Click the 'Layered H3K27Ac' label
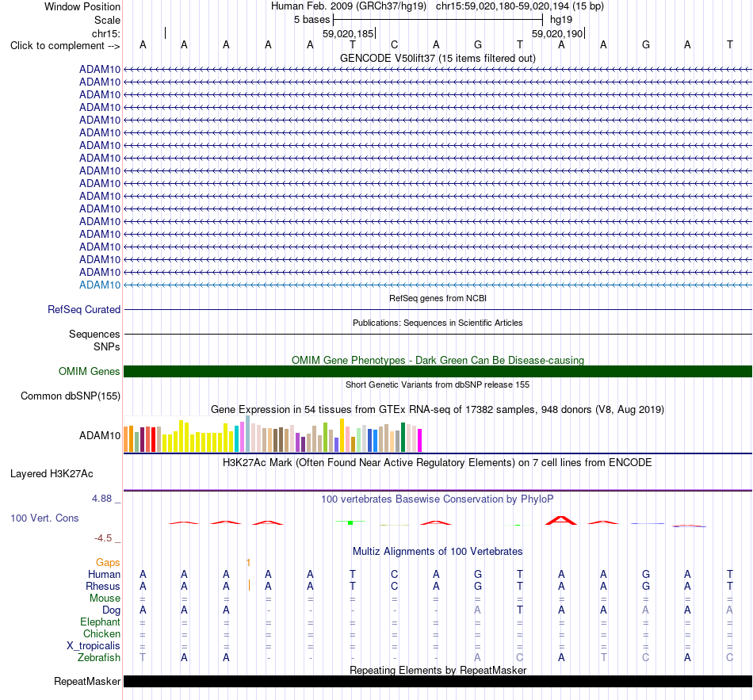 (52, 474)
